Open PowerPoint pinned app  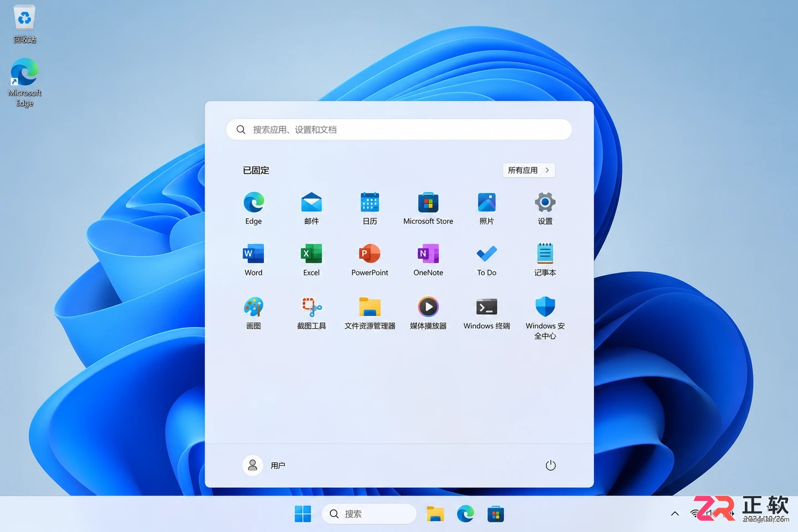coord(370,260)
